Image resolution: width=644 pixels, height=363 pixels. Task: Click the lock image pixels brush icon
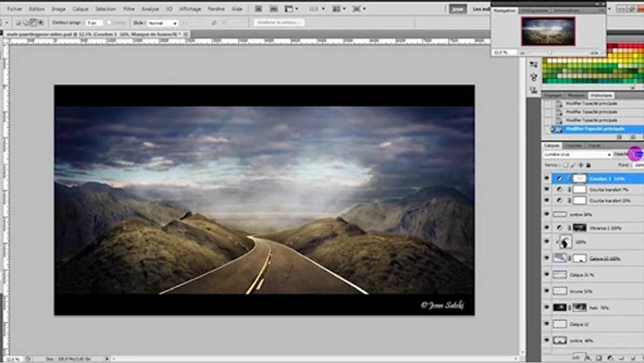[574, 165]
